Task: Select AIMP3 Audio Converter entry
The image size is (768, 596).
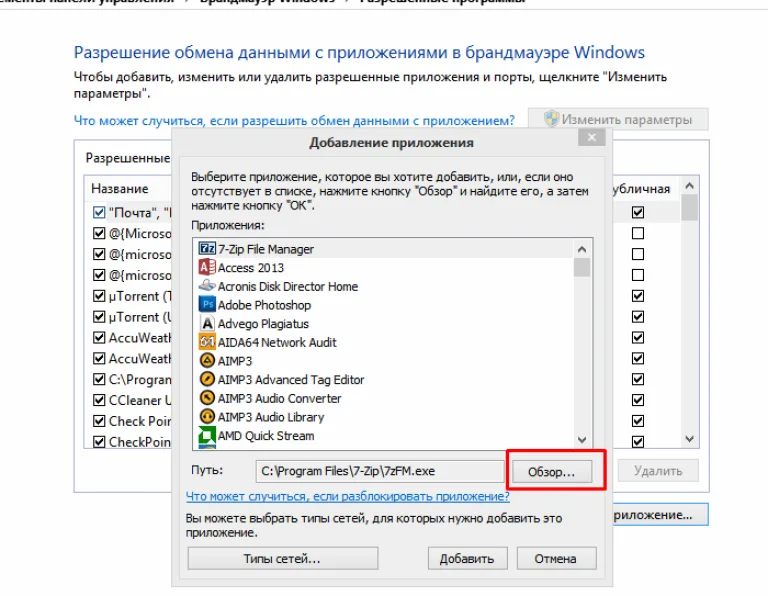Action: pos(384,398)
